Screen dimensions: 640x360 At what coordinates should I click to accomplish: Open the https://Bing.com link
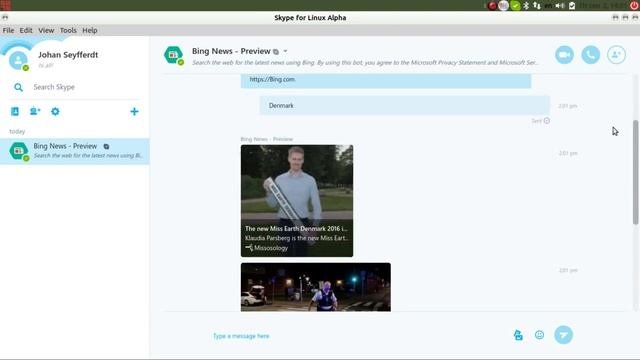pyautogui.click(x=272, y=79)
